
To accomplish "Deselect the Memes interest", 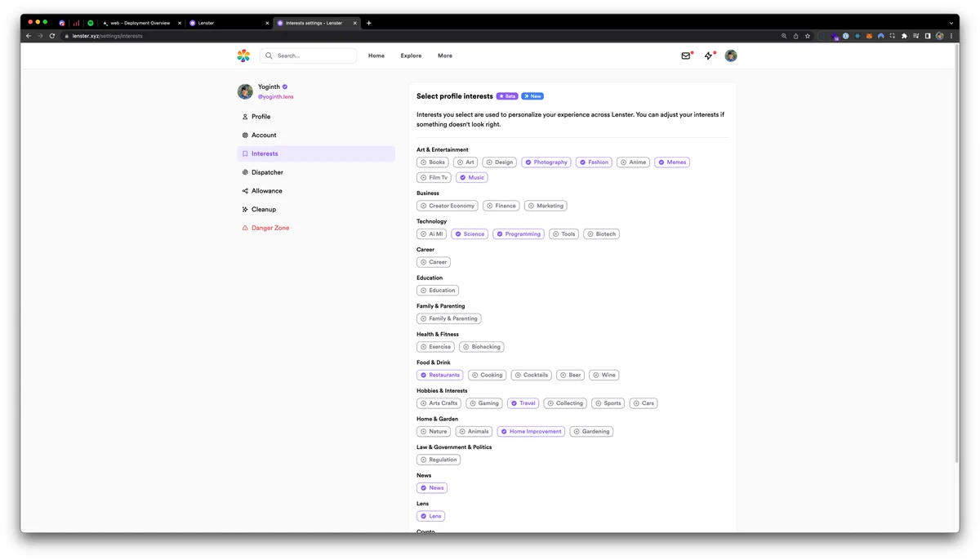I will tap(672, 162).
